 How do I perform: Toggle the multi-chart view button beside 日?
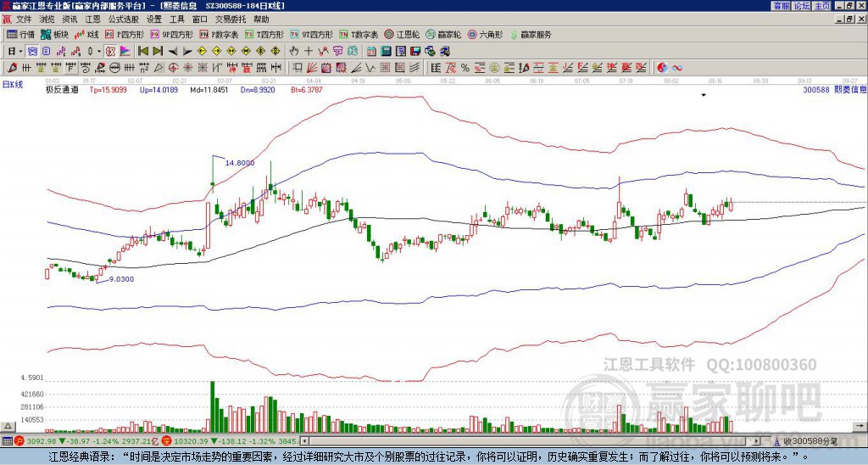(x=32, y=51)
